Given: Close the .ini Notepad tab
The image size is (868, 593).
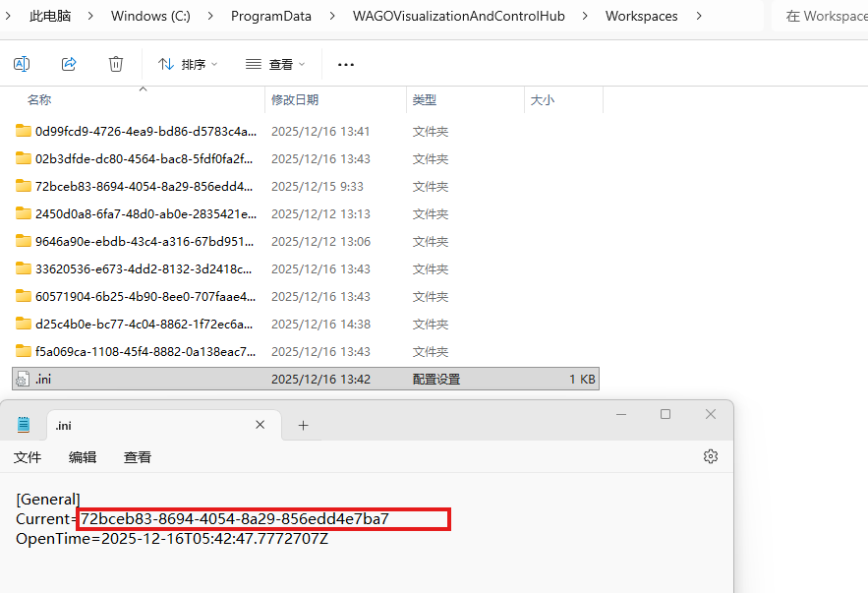Looking at the screenshot, I should coord(260,425).
